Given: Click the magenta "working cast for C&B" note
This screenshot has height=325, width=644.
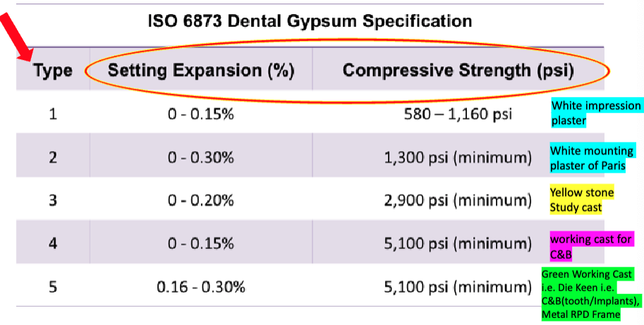Looking at the screenshot, I should 591,246.
